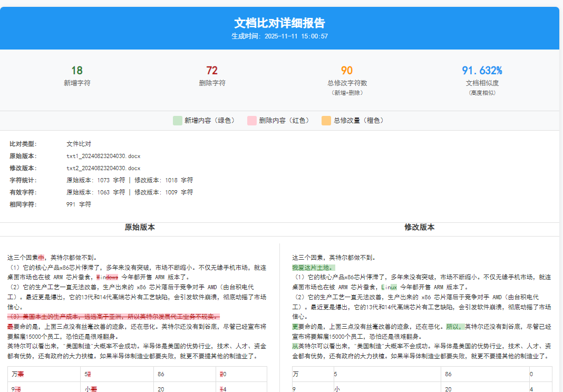Click the 修改版本 column header

point(420,227)
